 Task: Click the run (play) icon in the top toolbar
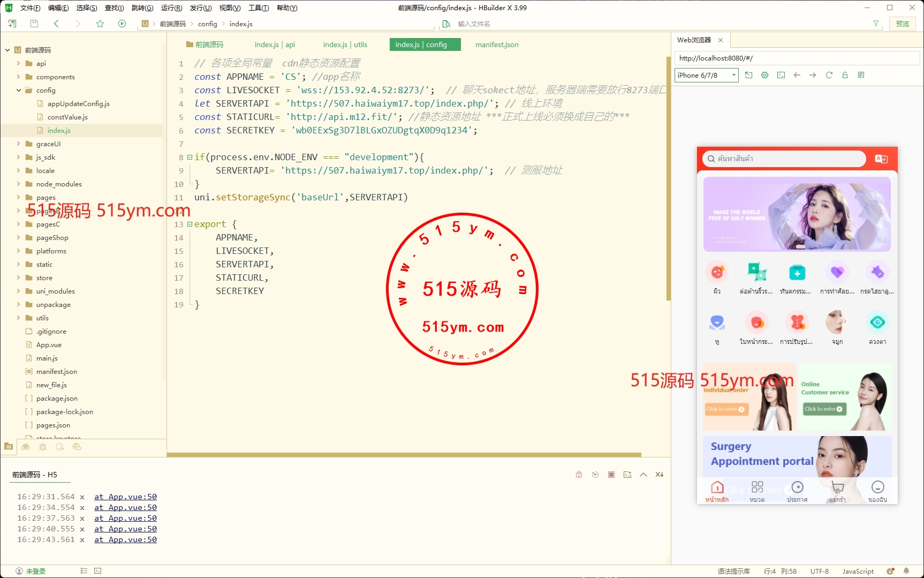coord(122,24)
